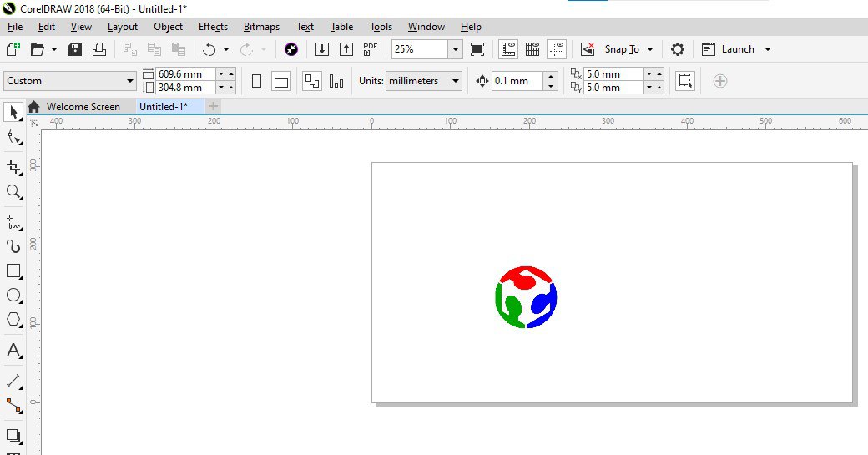Select the Parallel Dimension tool
Screen dimensions: 868x455
point(13,381)
